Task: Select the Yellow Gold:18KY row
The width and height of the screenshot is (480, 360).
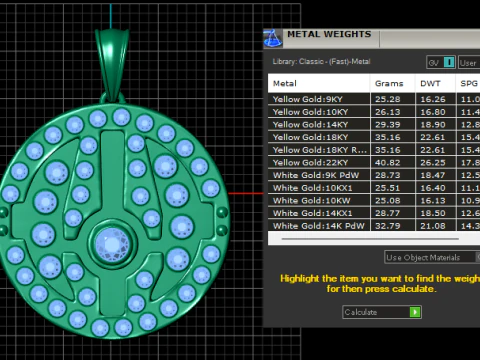Action: pyautogui.click(x=374, y=137)
